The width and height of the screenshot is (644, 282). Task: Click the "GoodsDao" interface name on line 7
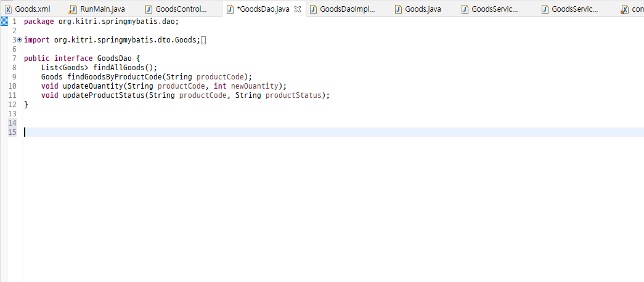[114, 58]
